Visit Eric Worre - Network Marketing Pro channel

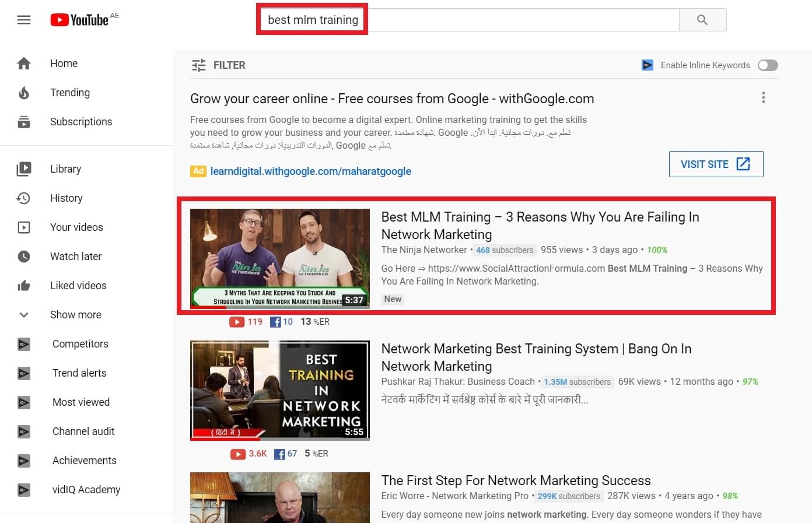[x=454, y=496]
